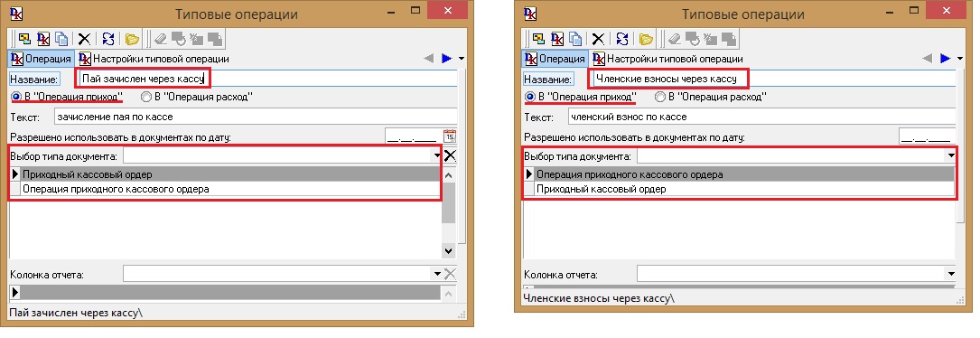
Task: Click yellow folder icon in Членские взносы window
Action: coord(646,39)
